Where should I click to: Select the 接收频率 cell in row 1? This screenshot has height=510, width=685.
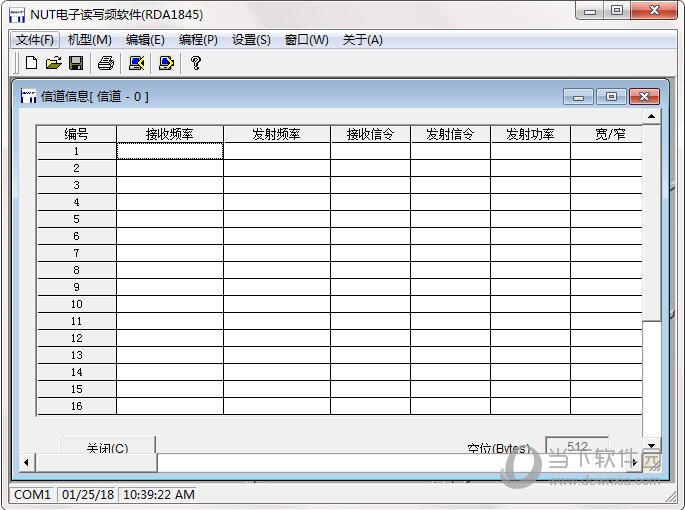click(x=170, y=151)
